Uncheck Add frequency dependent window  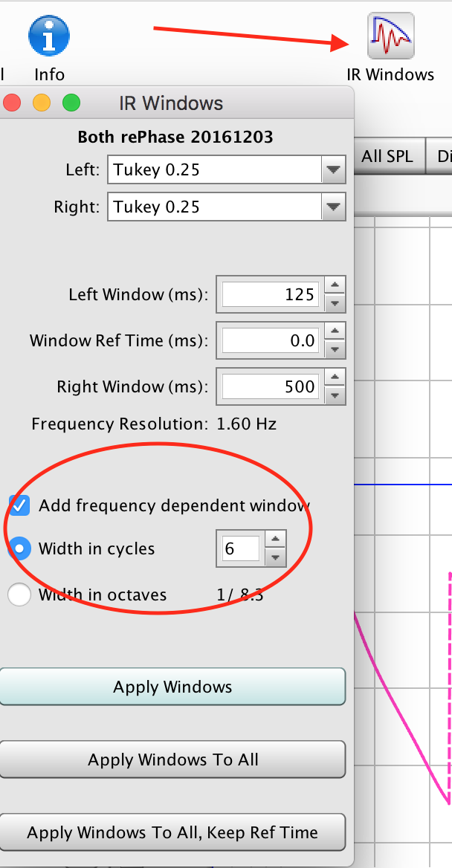19,505
